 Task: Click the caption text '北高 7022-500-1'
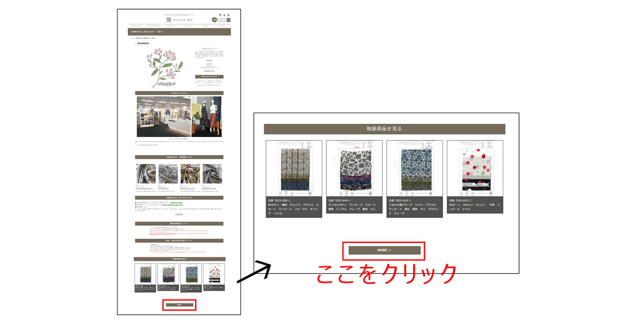[x=279, y=201]
